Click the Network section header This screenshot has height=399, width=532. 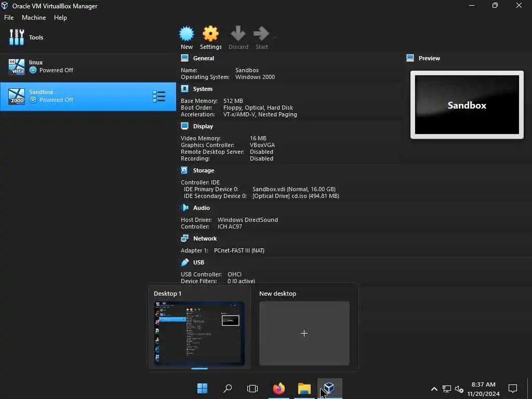[205, 238]
